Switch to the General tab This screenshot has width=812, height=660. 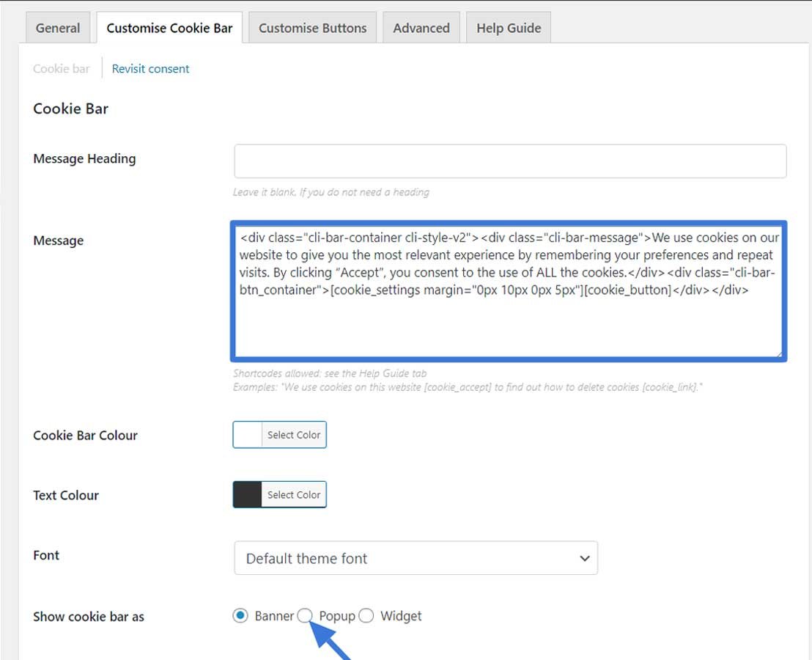click(58, 27)
